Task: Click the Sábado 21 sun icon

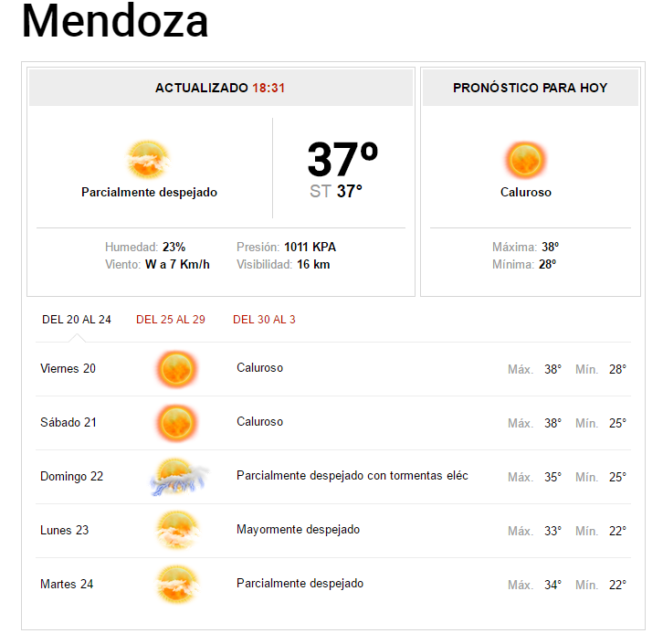Action: 175,423
